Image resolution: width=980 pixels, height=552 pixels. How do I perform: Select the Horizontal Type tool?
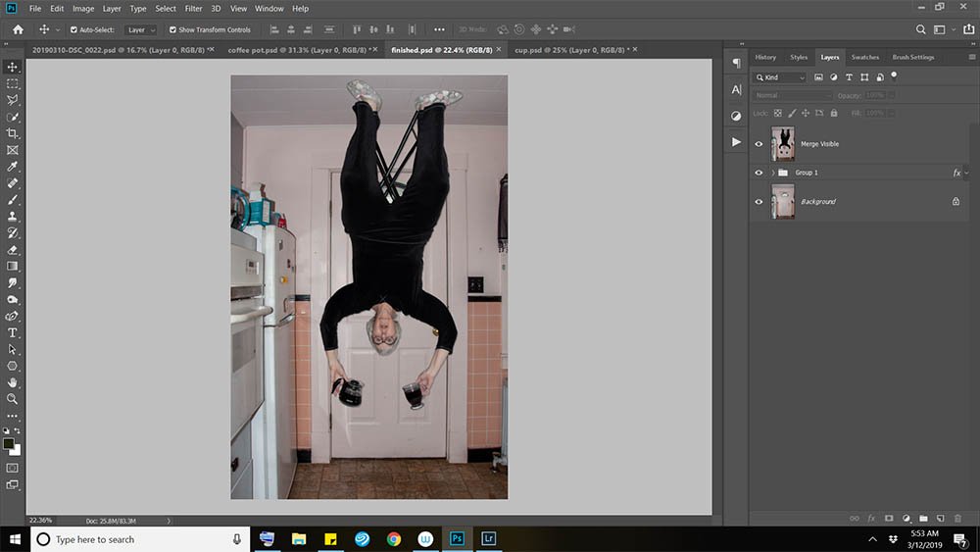click(x=12, y=332)
